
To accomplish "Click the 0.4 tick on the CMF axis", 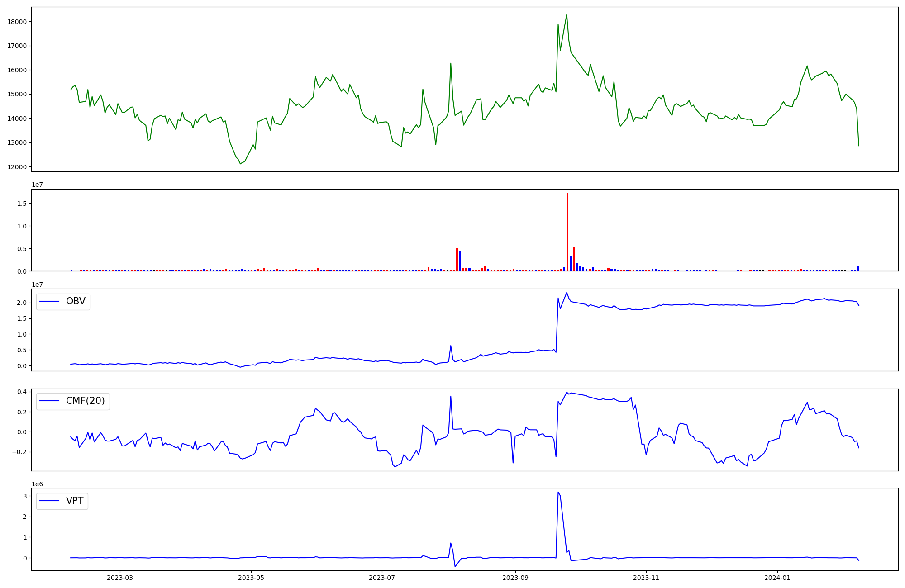I will tap(22, 392).
